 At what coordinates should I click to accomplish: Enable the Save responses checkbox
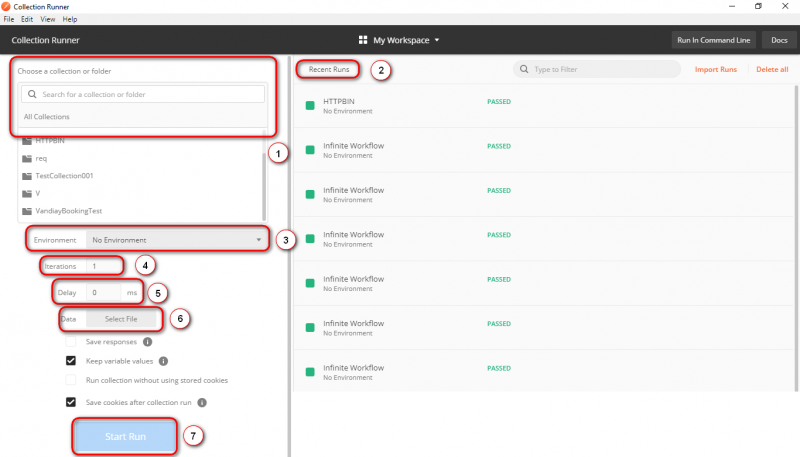pos(71,342)
